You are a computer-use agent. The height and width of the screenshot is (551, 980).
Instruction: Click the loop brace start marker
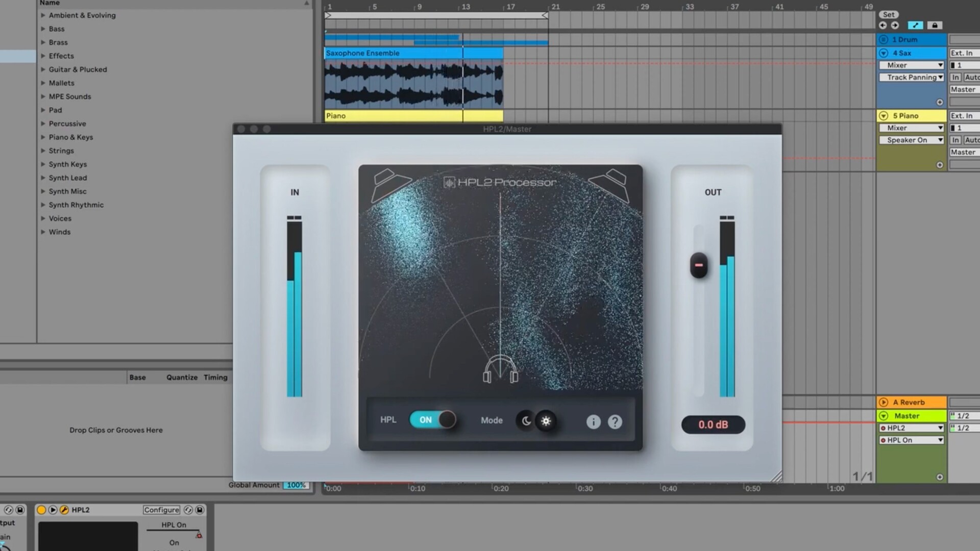[328, 15]
